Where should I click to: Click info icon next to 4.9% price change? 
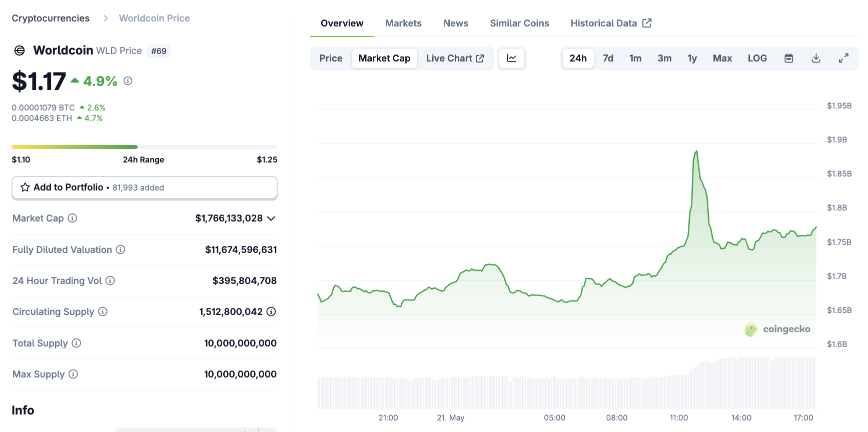tap(128, 81)
